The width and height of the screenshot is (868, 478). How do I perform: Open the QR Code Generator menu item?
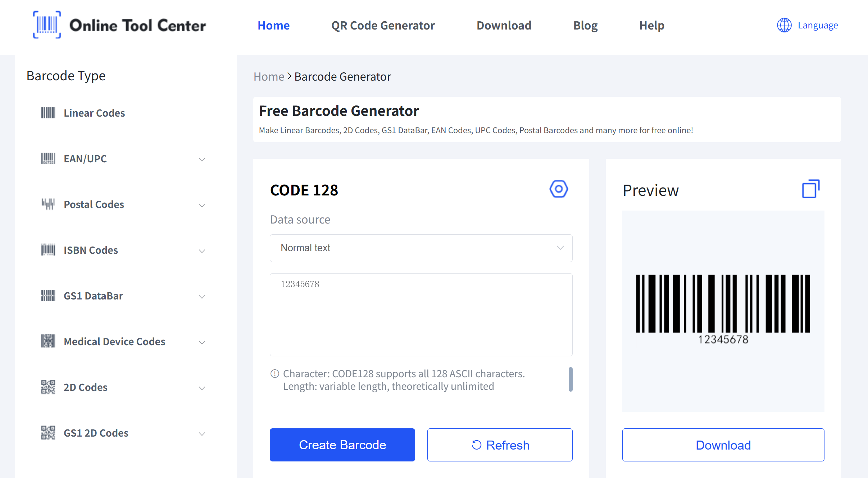tap(383, 26)
